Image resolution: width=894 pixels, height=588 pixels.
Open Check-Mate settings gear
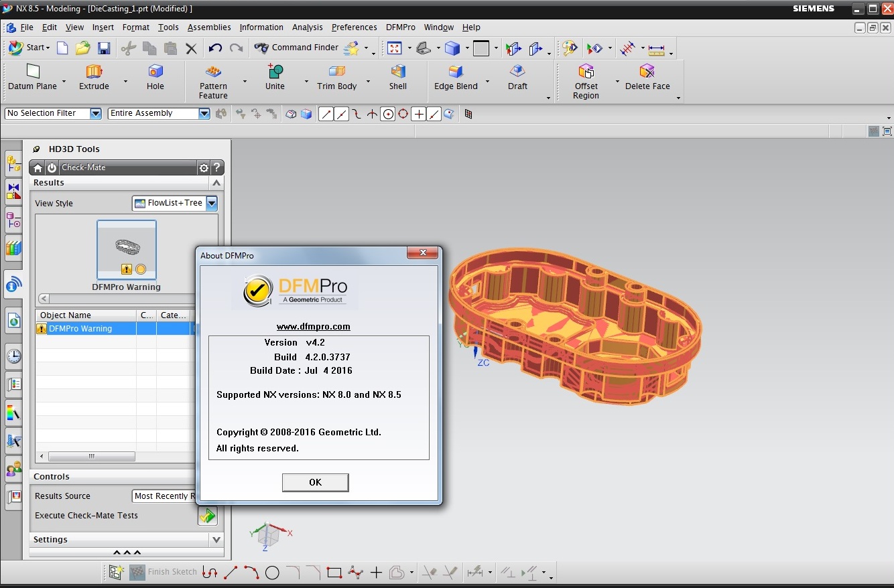pos(204,168)
